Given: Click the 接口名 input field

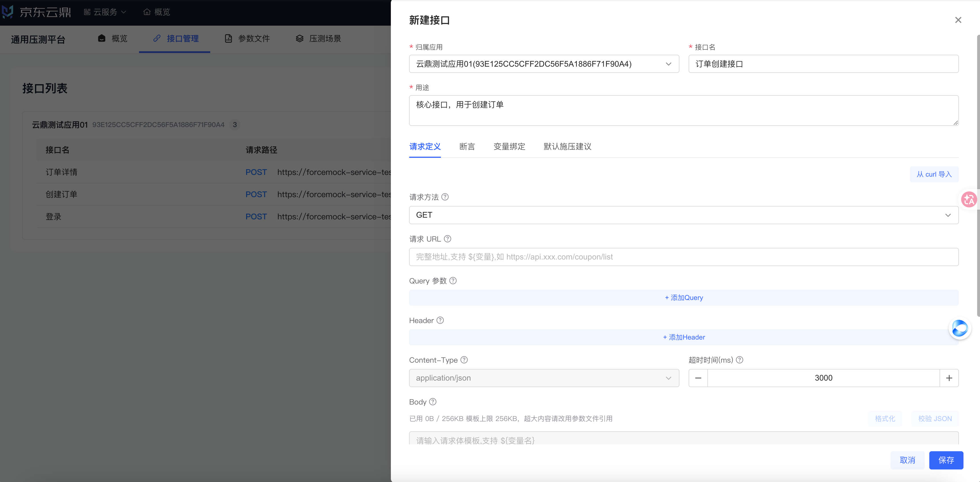Looking at the screenshot, I should 823,64.
